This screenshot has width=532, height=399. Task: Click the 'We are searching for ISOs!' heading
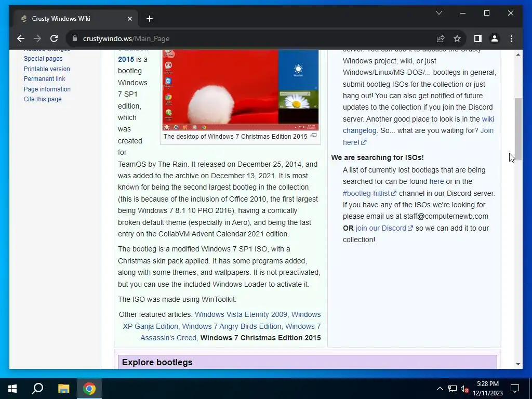tap(377, 157)
